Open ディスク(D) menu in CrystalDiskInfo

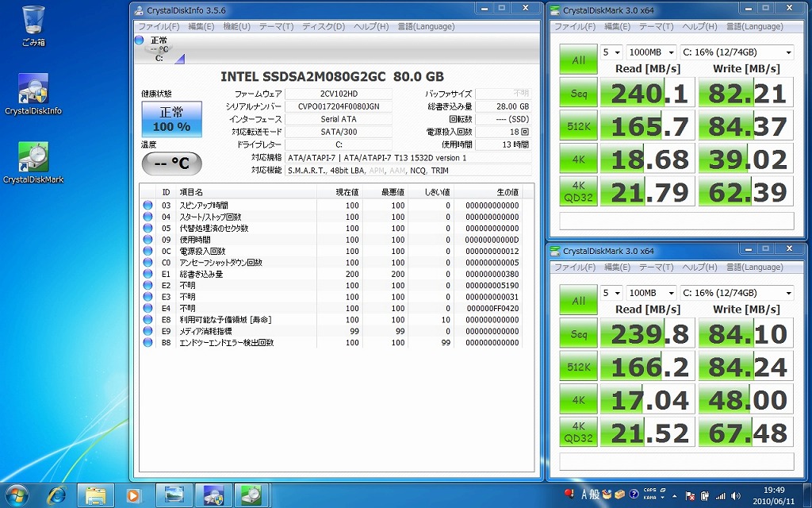tap(324, 26)
